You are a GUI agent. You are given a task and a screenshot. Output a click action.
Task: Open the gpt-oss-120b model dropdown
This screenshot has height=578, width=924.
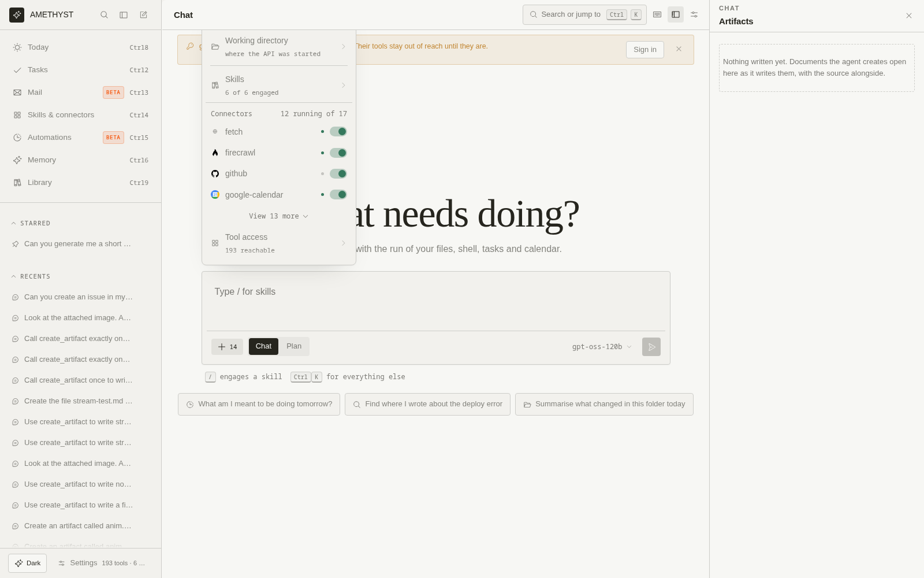602,347
